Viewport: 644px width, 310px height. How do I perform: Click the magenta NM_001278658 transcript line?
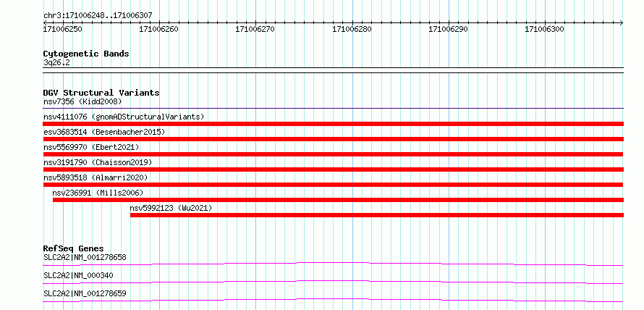click(x=333, y=264)
